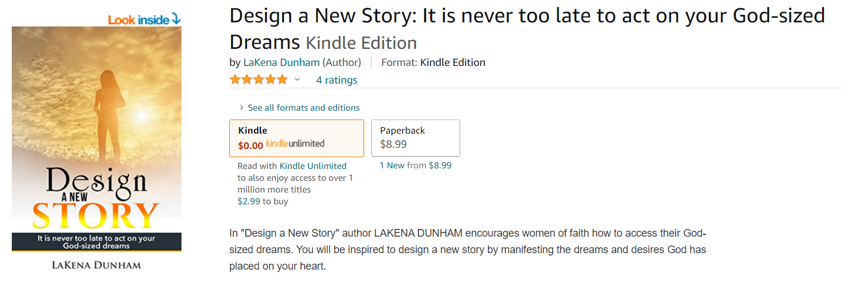868x282 pixels.
Task: Open the 4 ratings link
Action: pos(336,80)
